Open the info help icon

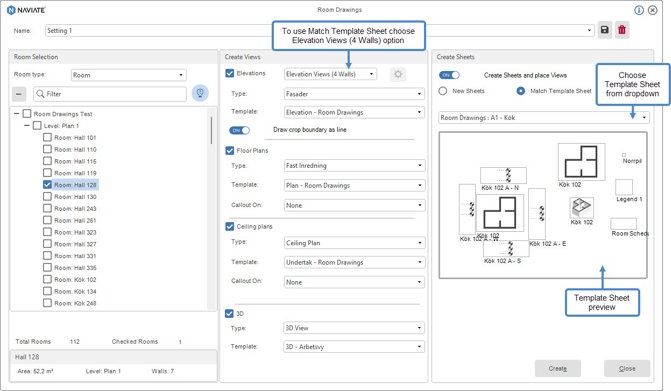(638, 10)
